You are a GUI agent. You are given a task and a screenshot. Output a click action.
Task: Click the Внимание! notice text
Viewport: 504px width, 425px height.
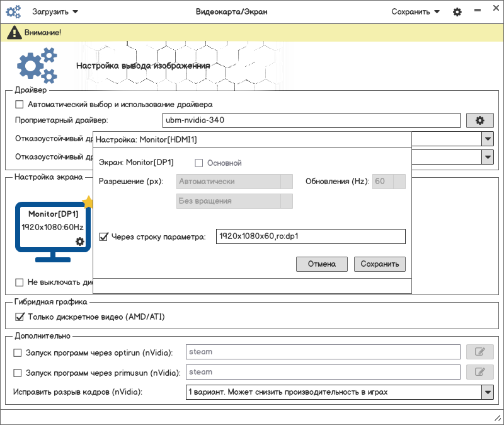pyautogui.click(x=43, y=33)
